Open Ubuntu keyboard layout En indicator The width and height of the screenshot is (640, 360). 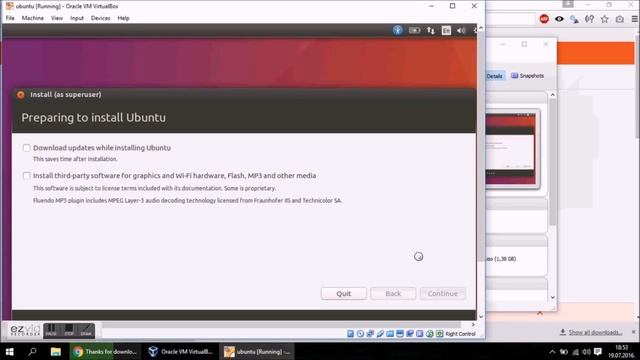446,30
